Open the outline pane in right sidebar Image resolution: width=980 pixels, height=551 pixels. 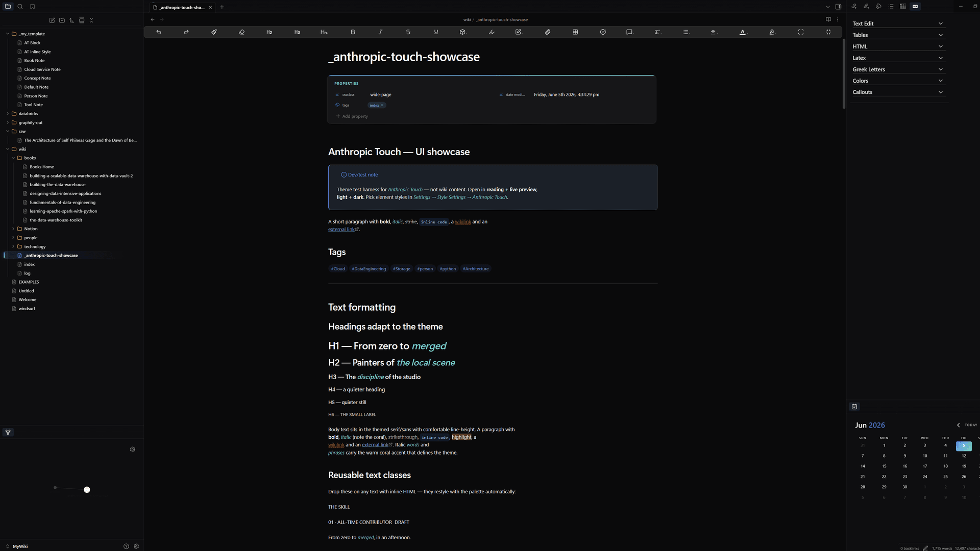(891, 7)
